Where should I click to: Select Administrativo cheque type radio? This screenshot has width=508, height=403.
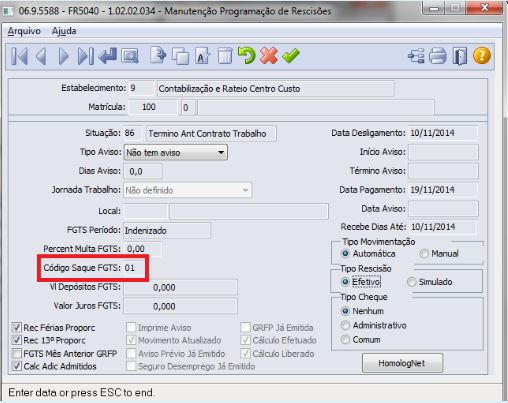click(x=345, y=325)
